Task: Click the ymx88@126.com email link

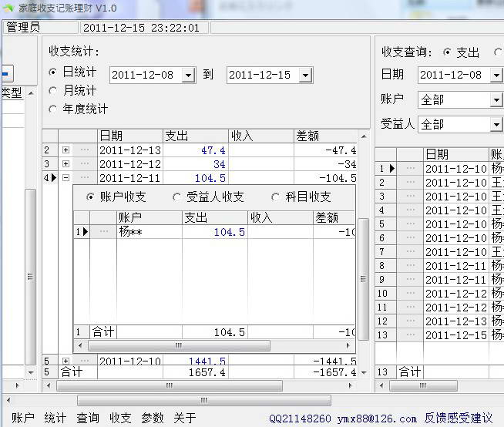Action: [377, 419]
